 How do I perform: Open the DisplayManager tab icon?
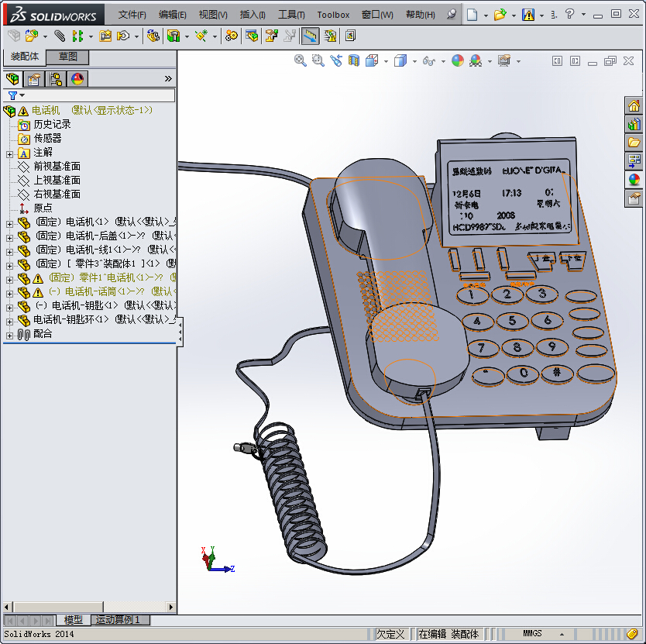click(x=77, y=79)
